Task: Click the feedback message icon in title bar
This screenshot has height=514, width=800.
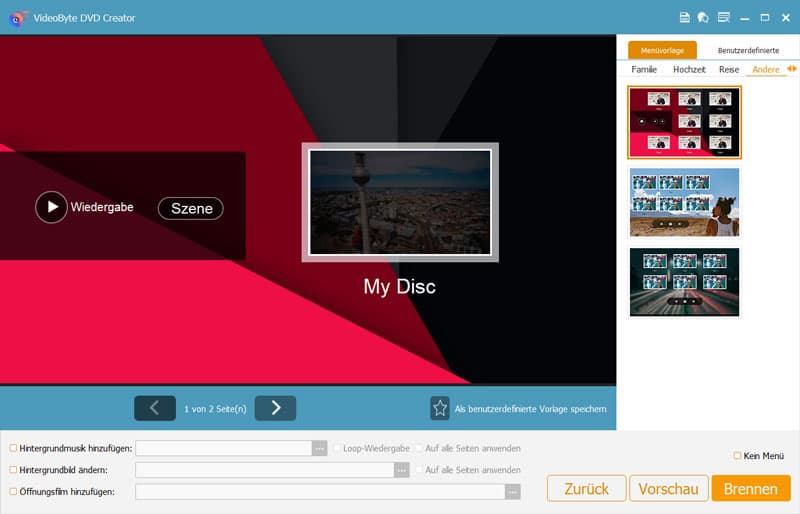Action: 723,18
